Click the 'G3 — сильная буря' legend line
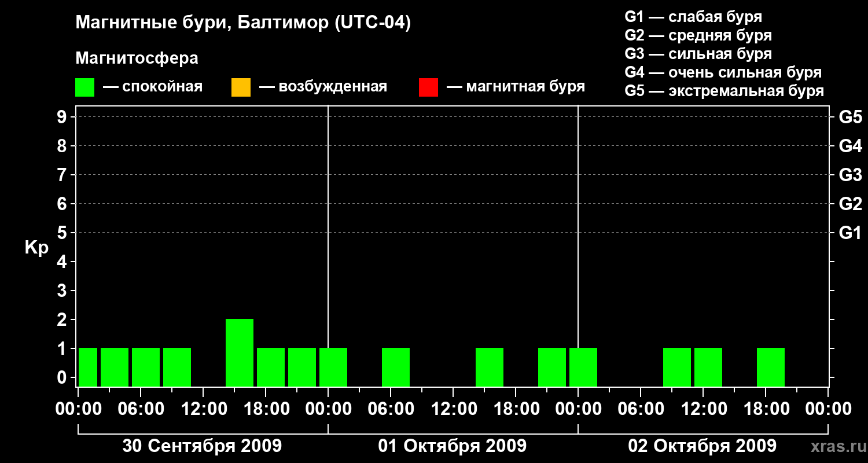This screenshot has height=463, width=868. (698, 54)
